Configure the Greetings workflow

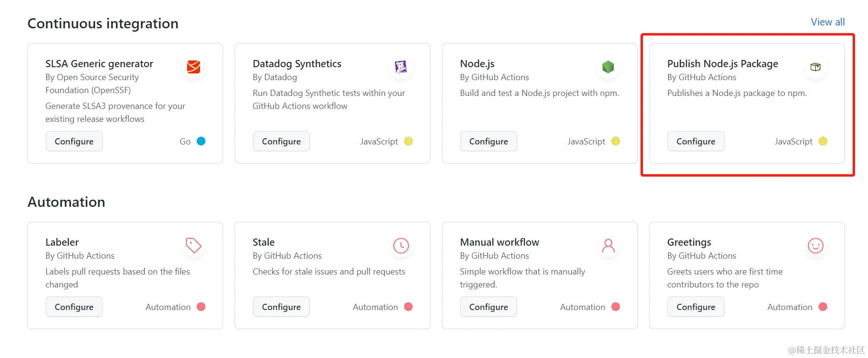pyautogui.click(x=696, y=307)
